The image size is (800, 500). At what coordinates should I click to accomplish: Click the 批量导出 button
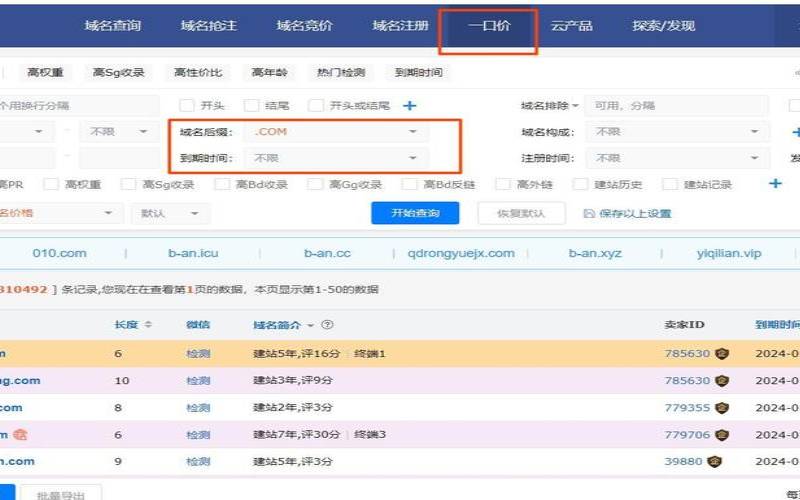[x=61, y=494]
